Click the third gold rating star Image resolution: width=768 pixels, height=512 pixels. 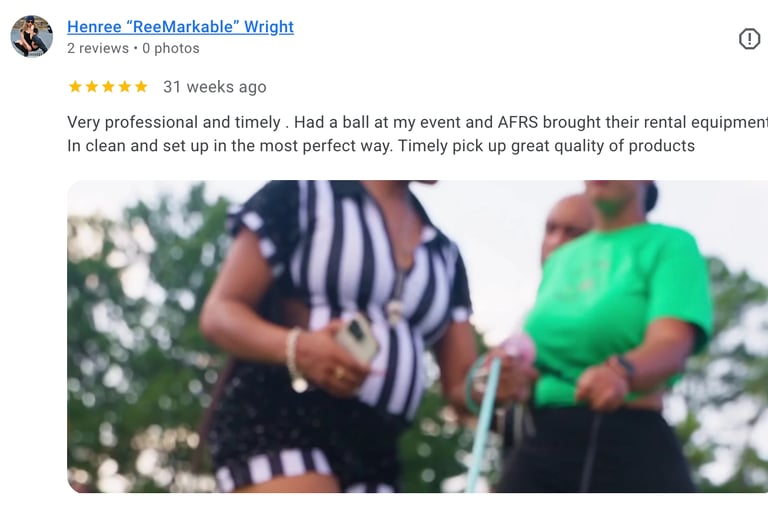[x=108, y=87]
